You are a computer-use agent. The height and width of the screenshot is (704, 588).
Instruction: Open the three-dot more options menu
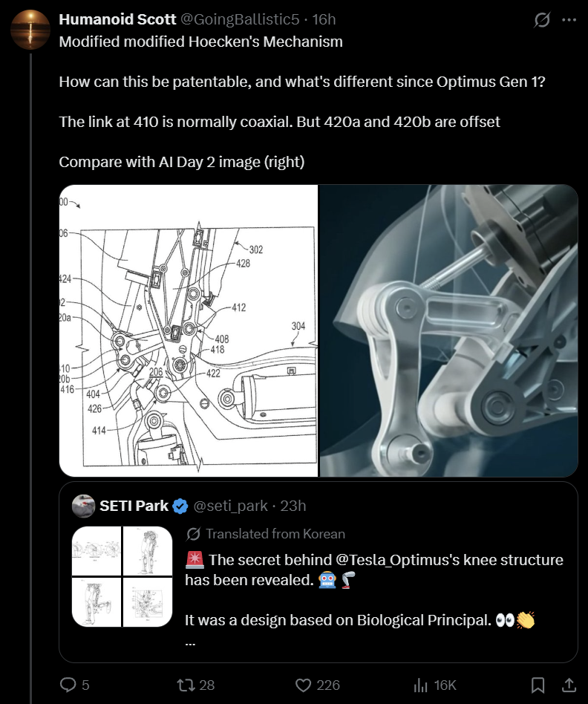coord(569,20)
